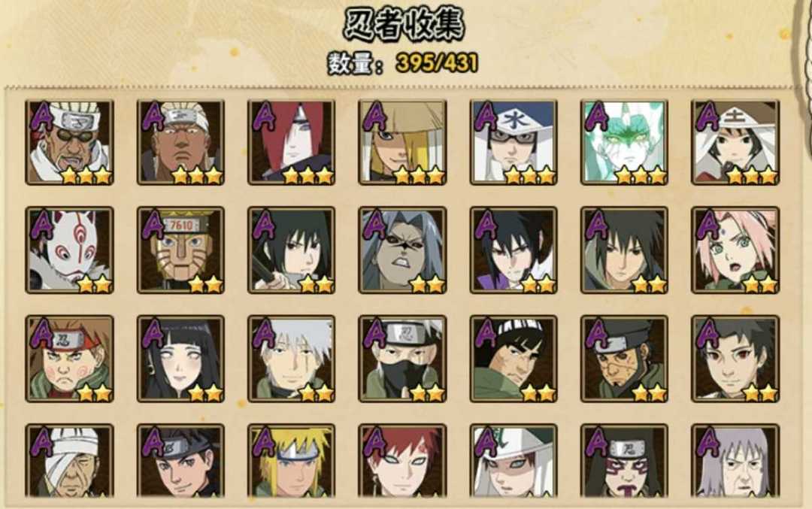812x509 pixels.
Task: Pick the Tsuchikage hat girl portrait
Action: click(x=735, y=142)
